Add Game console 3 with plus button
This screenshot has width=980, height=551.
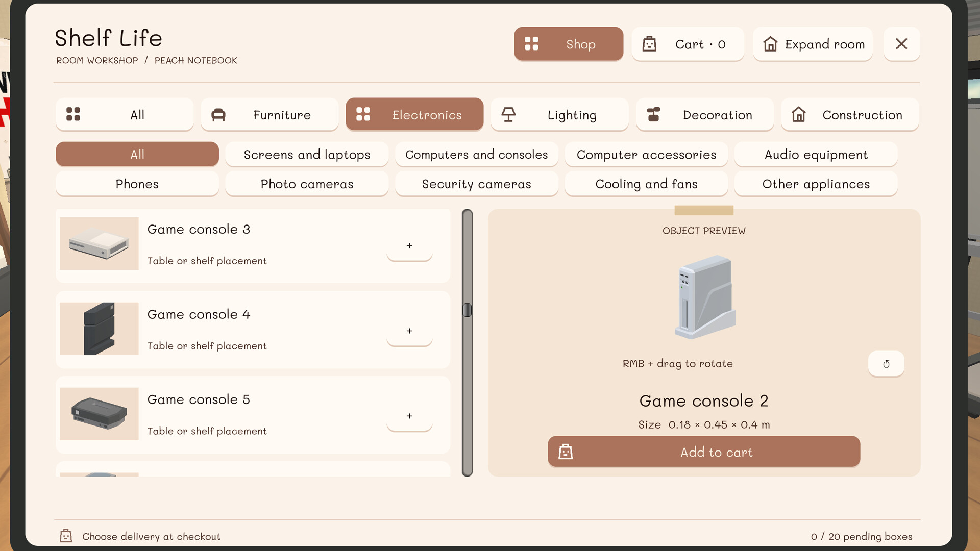click(x=409, y=246)
